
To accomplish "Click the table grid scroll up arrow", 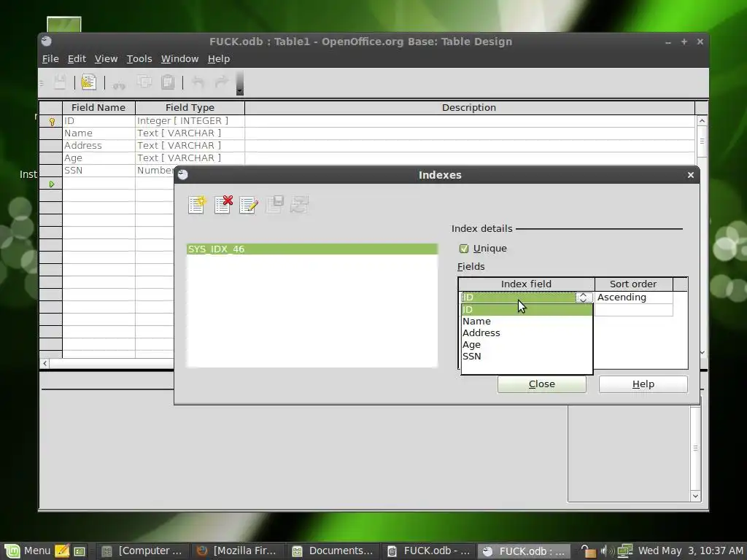I will click(702, 121).
